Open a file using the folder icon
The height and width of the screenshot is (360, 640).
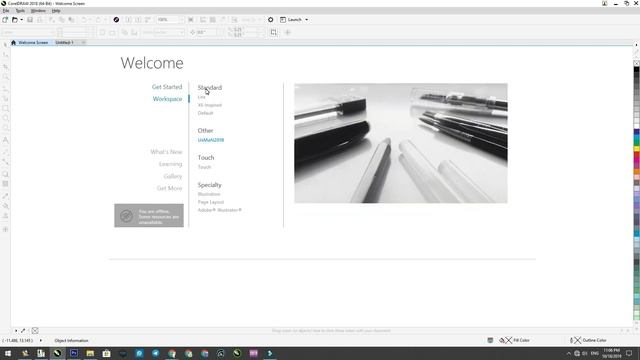(x=15, y=20)
